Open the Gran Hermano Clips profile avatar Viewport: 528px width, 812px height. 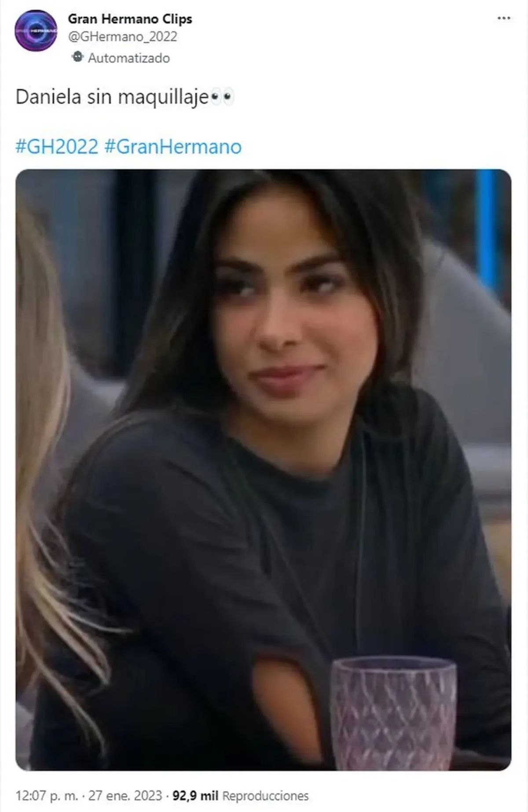[36, 30]
